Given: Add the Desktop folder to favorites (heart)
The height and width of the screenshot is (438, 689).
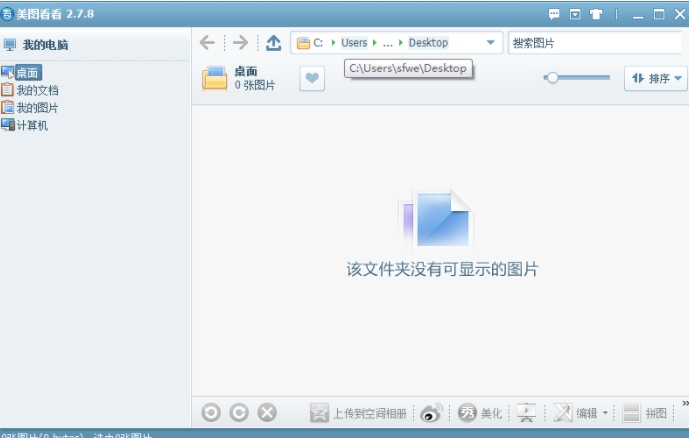Looking at the screenshot, I should (x=312, y=79).
